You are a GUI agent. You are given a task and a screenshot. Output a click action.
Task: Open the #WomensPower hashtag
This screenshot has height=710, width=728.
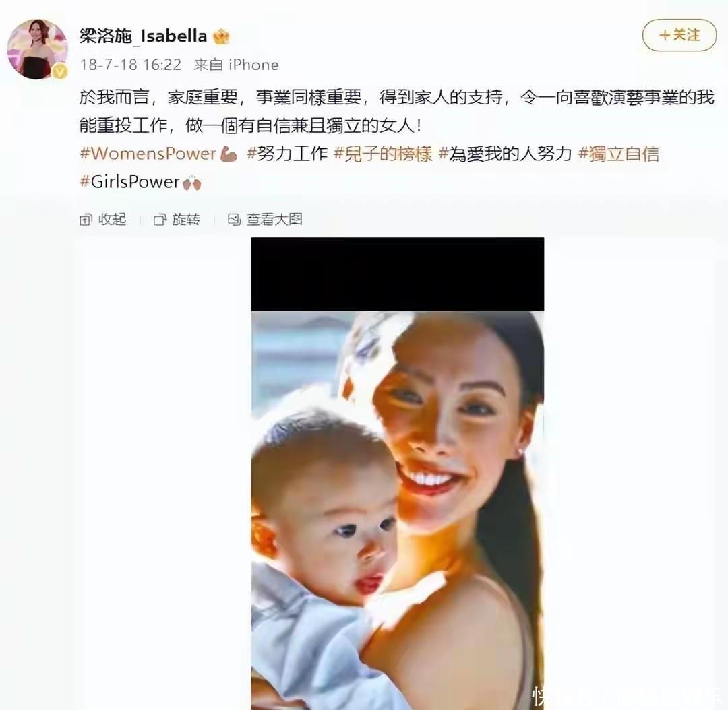[x=159, y=153]
